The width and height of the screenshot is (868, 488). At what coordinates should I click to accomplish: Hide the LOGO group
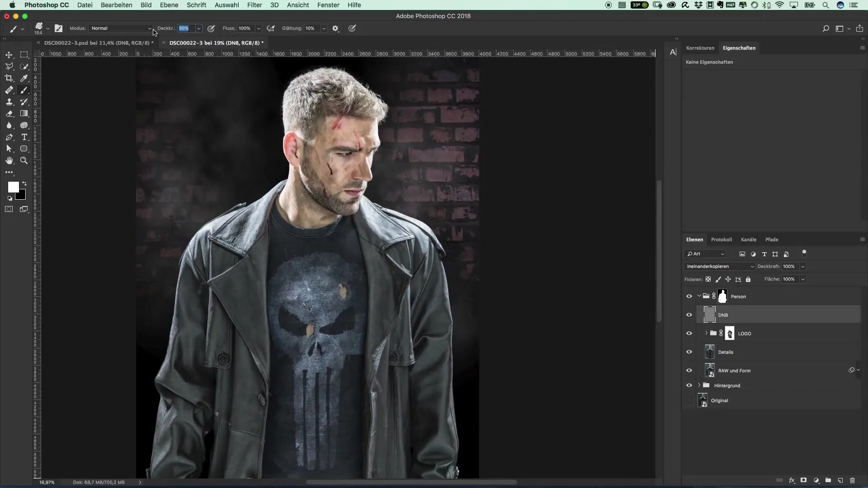pyautogui.click(x=689, y=333)
